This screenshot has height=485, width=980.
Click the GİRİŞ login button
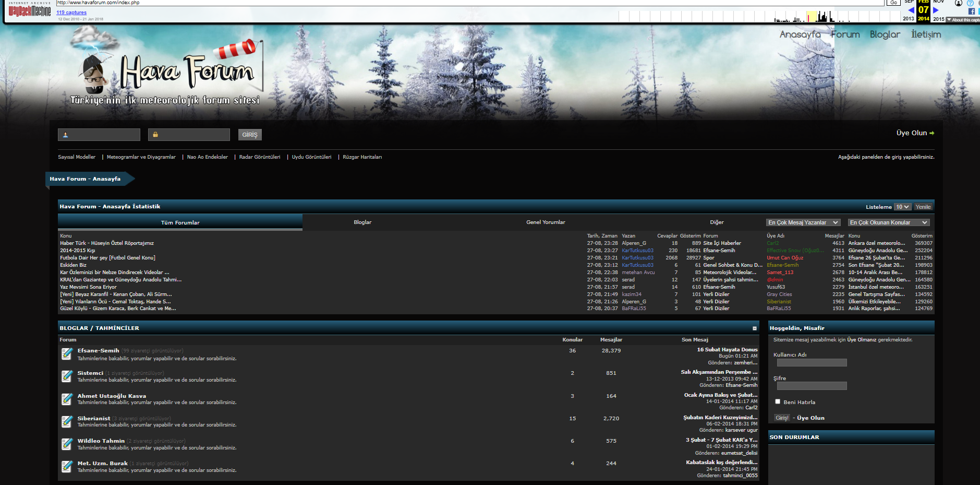(x=250, y=135)
